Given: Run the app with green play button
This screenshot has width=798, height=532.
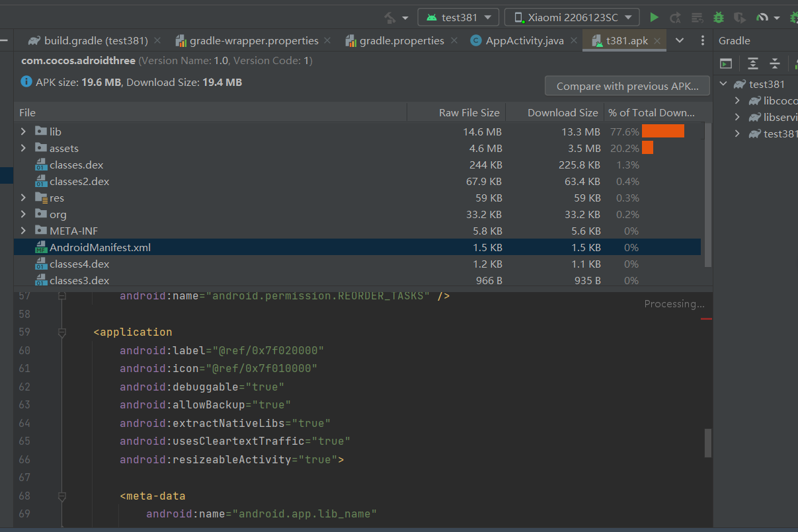Looking at the screenshot, I should (654, 18).
